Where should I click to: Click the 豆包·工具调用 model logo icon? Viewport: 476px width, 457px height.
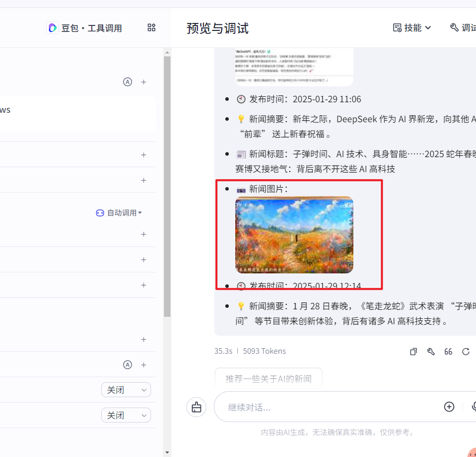[52, 28]
